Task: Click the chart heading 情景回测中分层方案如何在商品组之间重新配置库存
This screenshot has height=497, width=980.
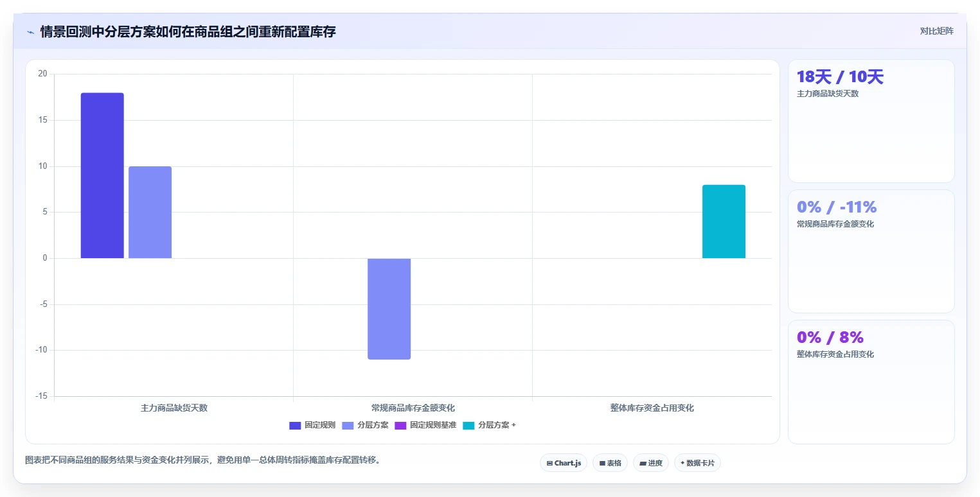Action: tap(188, 31)
